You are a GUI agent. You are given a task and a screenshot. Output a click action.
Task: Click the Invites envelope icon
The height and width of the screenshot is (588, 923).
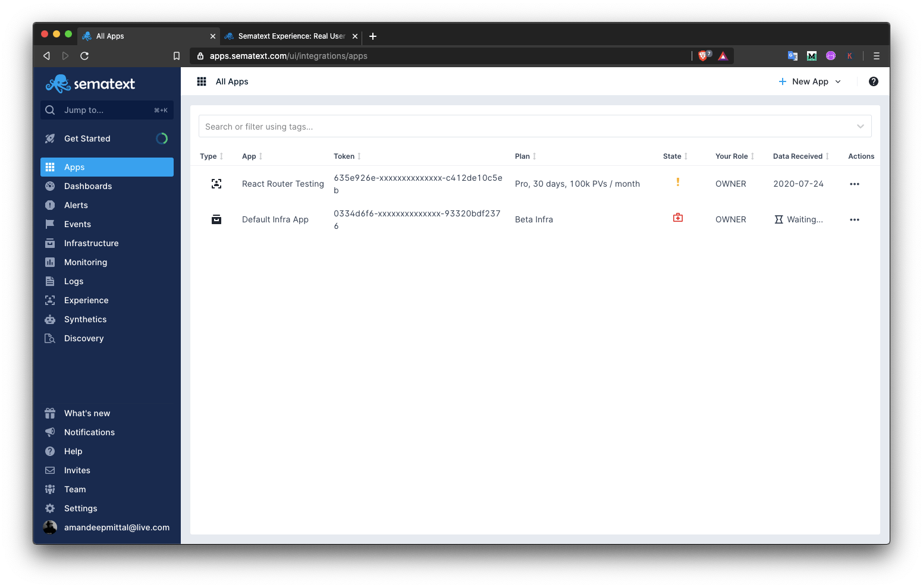[x=50, y=470]
